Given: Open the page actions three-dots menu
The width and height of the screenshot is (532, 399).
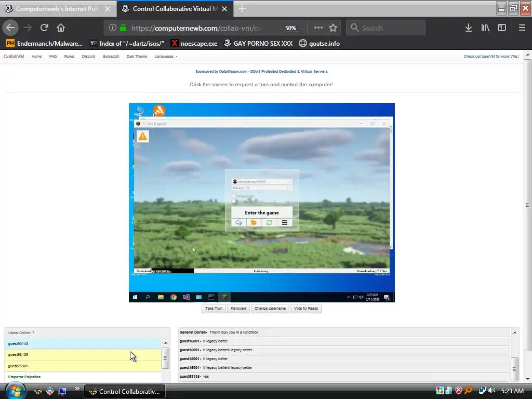Looking at the screenshot, I should tap(318, 28).
